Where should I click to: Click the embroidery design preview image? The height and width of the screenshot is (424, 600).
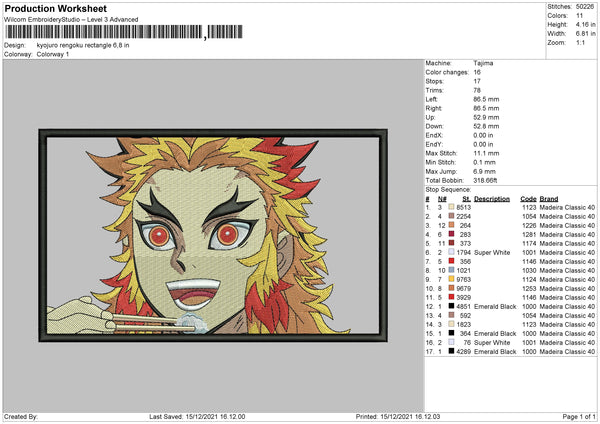tap(213, 235)
